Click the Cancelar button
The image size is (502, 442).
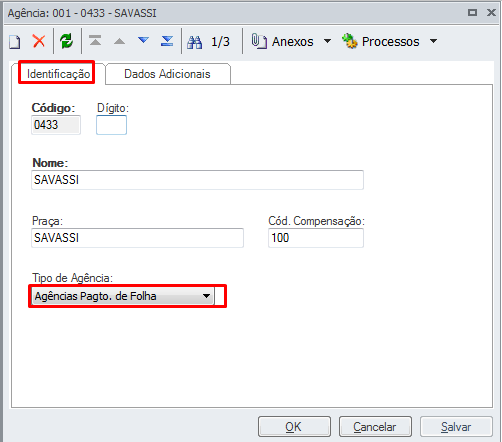375,426
